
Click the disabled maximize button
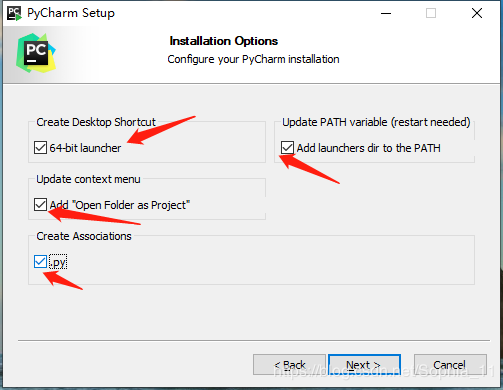pyautogui.click(x=431, y=13)
